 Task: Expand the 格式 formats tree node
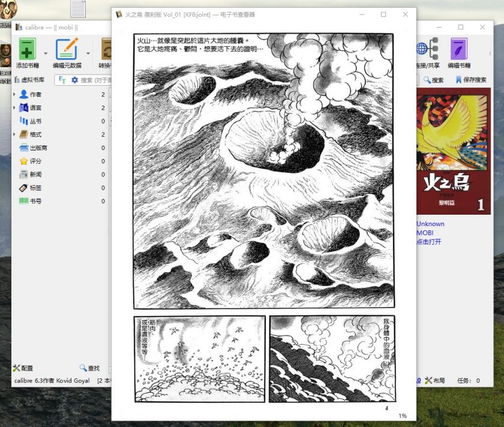tap(14, 134)
